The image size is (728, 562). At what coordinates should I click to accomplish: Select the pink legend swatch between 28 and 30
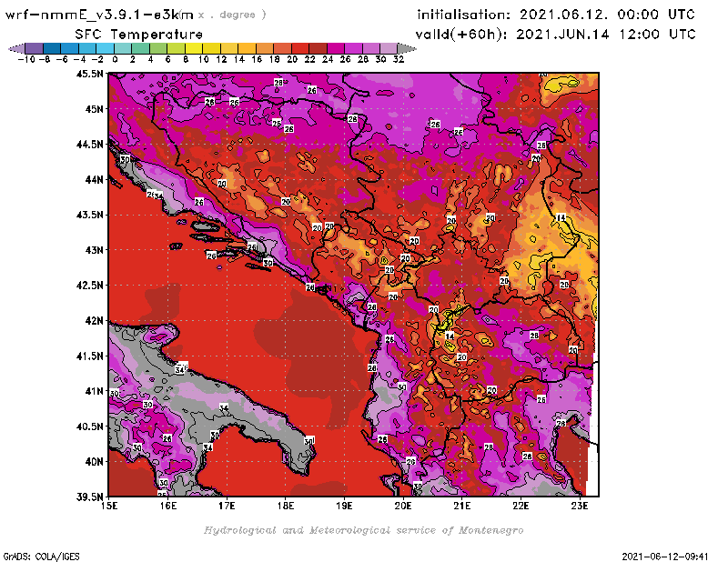pyautogui.click(x=370, y=49)
